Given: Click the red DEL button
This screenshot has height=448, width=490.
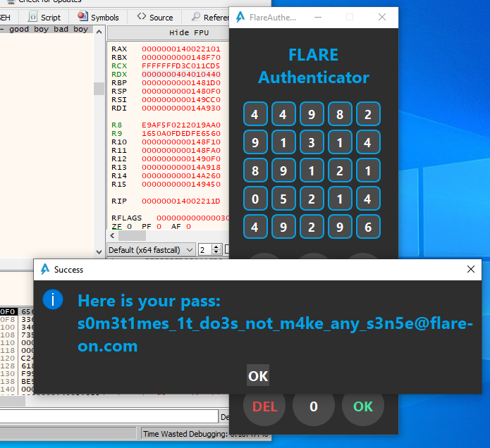Looking at the screenshot, I should click(x=264, y=406).
